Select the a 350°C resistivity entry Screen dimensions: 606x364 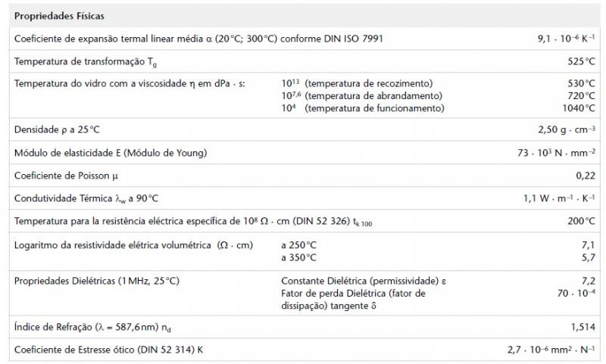[298, 257]
